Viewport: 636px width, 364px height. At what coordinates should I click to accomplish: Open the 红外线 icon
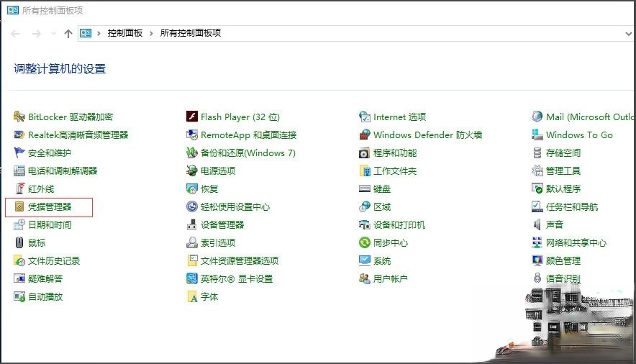pyautogui.click(x=19, y=188)
